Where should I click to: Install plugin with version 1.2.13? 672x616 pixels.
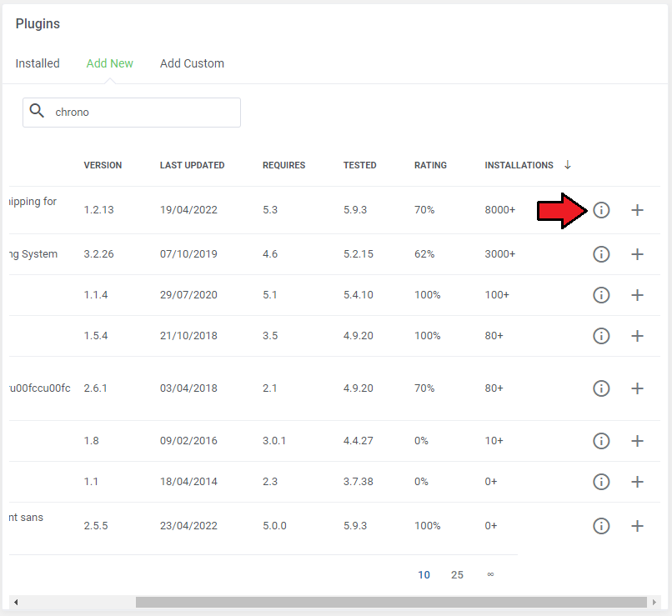pyautogui.click(x=637, y=210)
